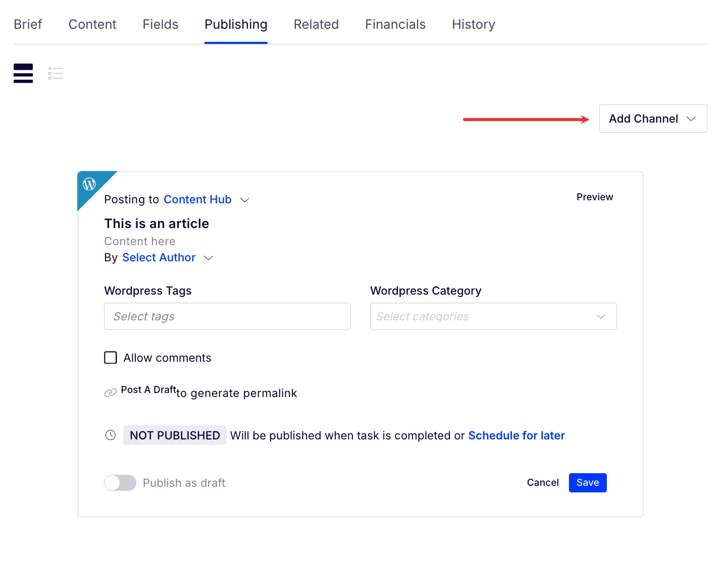Click the WordPress logo corner badge
This screenshot has height=561, width=728.
coord(89,184)
